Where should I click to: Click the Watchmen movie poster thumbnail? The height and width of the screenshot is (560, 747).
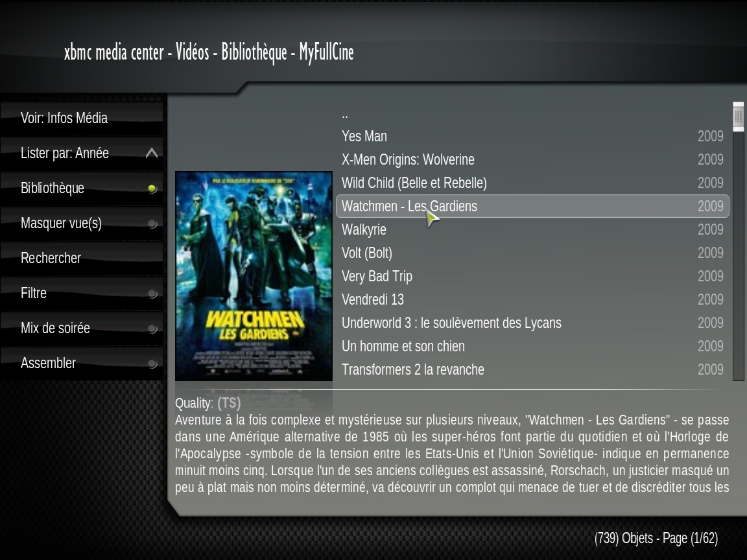point(254,276)
